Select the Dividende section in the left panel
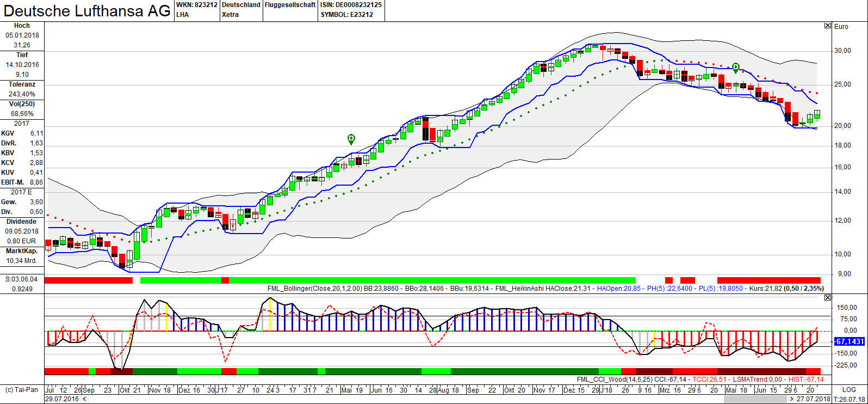The image size is (868, 404). pyautogui.click(x=22, y=222)
